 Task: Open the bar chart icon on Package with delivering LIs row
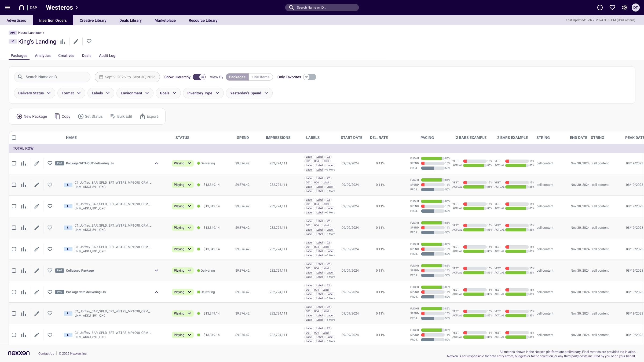point(24,292)
